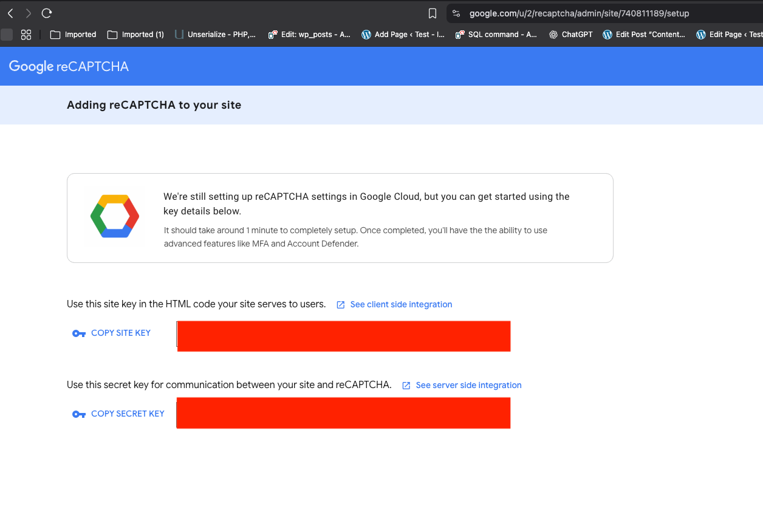Open the Unserialize - PHP bookmark
Image resolution: width=763 pixels, height=532 pixels.
(215, 35)
